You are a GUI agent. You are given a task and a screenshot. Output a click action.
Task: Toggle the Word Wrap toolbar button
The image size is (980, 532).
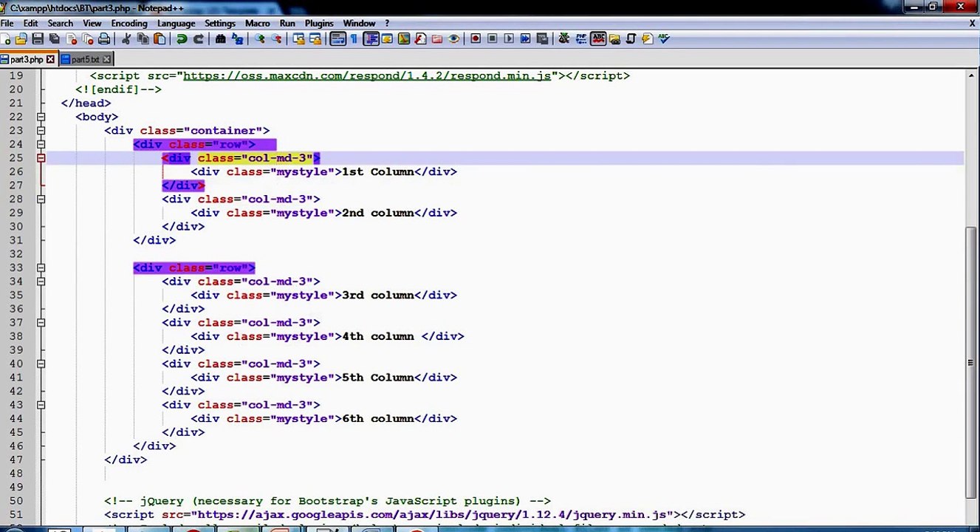point(338,38)
